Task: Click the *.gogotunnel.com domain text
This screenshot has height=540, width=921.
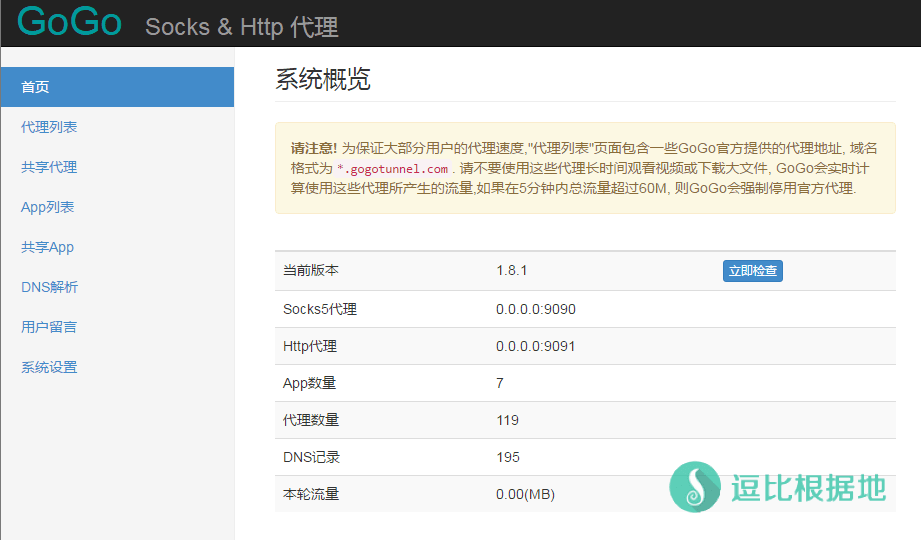Action: click(392, 169)
